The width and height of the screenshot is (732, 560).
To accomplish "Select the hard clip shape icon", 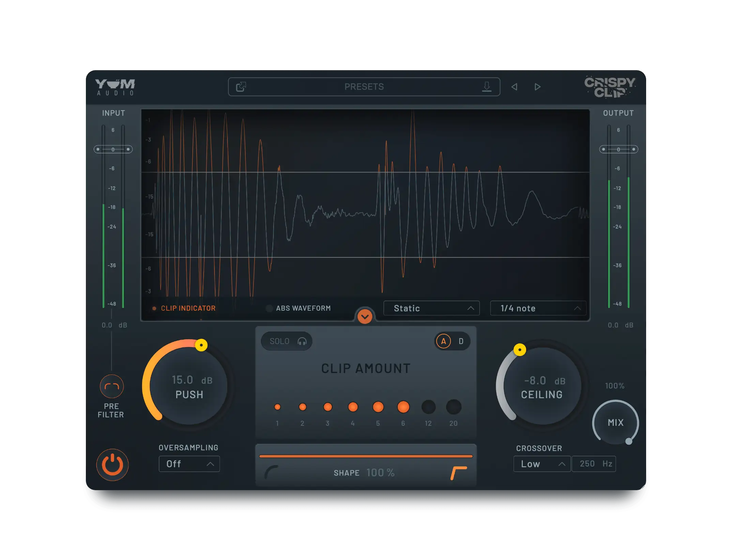I will pyautogui.click(x=458, y=473).
